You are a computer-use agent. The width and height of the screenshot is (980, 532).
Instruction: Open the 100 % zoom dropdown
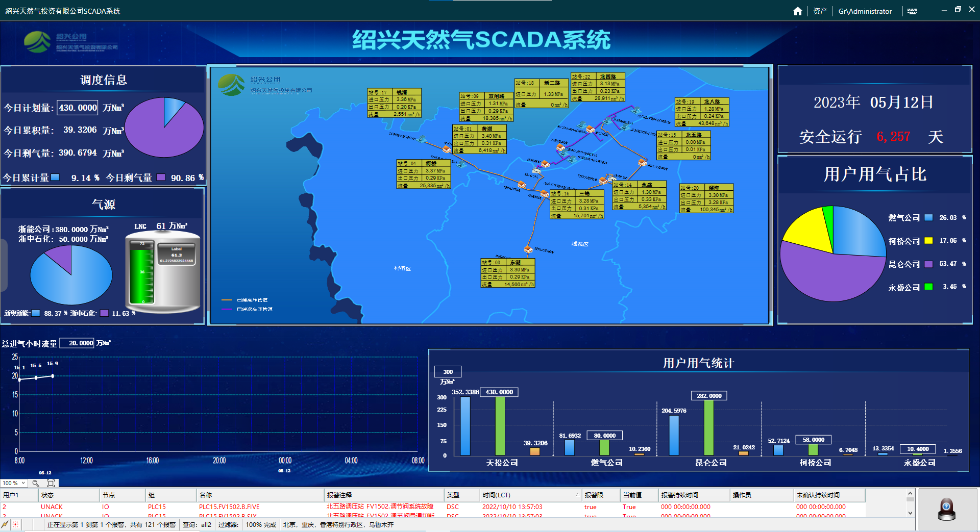(x=14, y=483)
